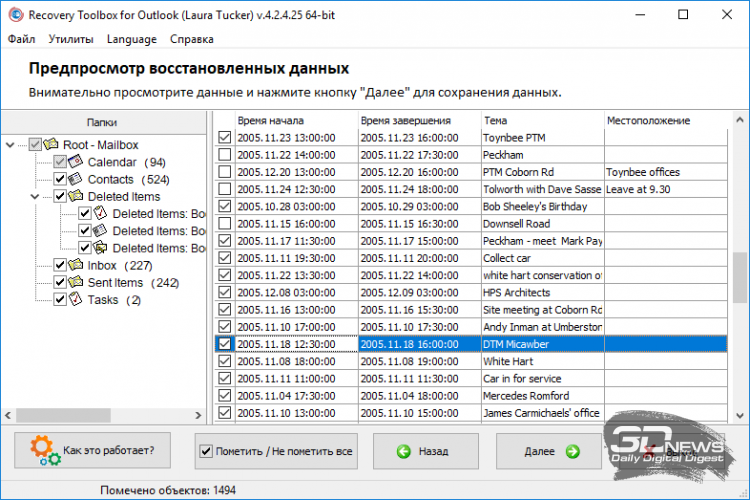This screenshot has height=500, width=750.
Task: Click folder tree scroll left arrow
Action: click(8, 415)
